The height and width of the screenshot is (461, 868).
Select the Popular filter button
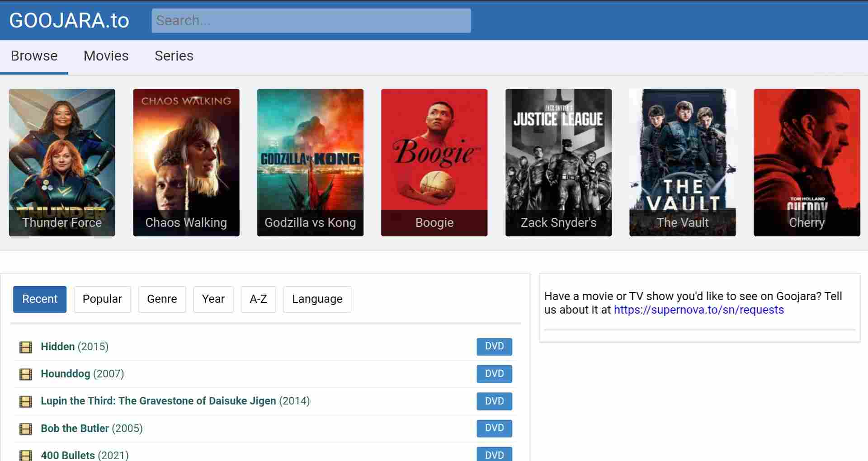click(102, 299)
